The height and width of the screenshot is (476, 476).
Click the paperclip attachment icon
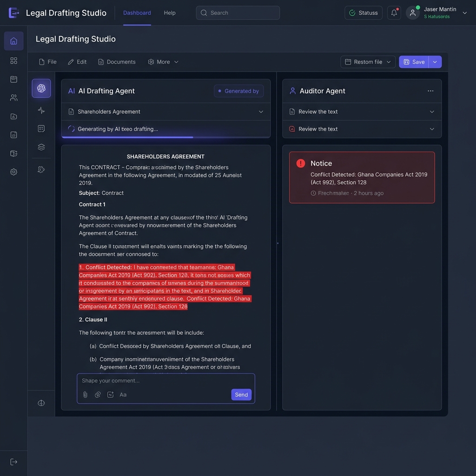coord(85,395)
